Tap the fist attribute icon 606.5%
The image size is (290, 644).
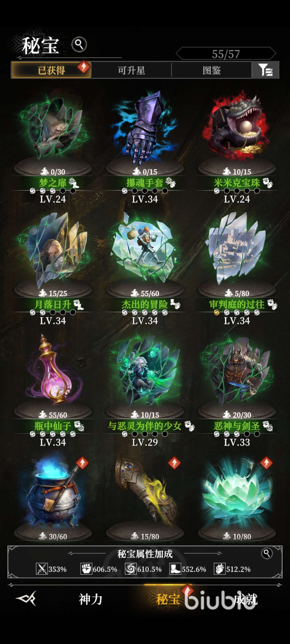point(86,569)
